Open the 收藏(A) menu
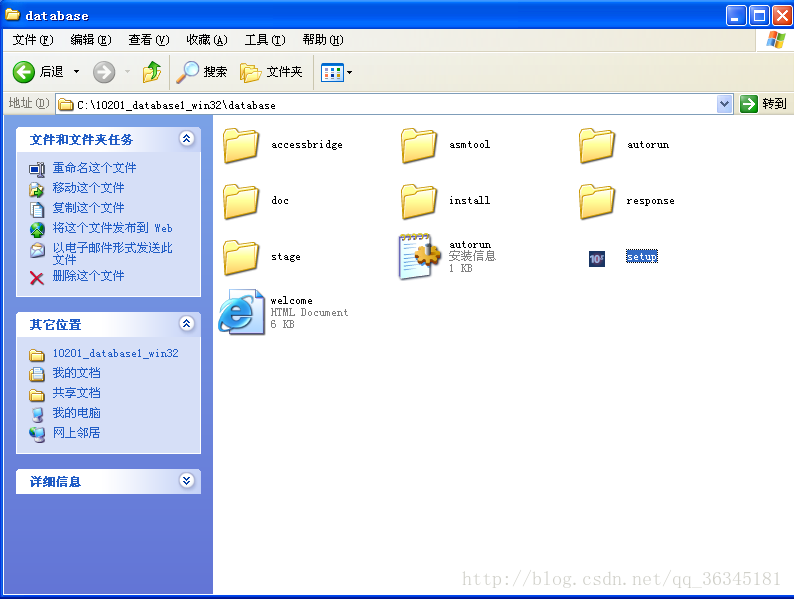The width and height of the screenshot is (794, 599). (x=207, y=40)
